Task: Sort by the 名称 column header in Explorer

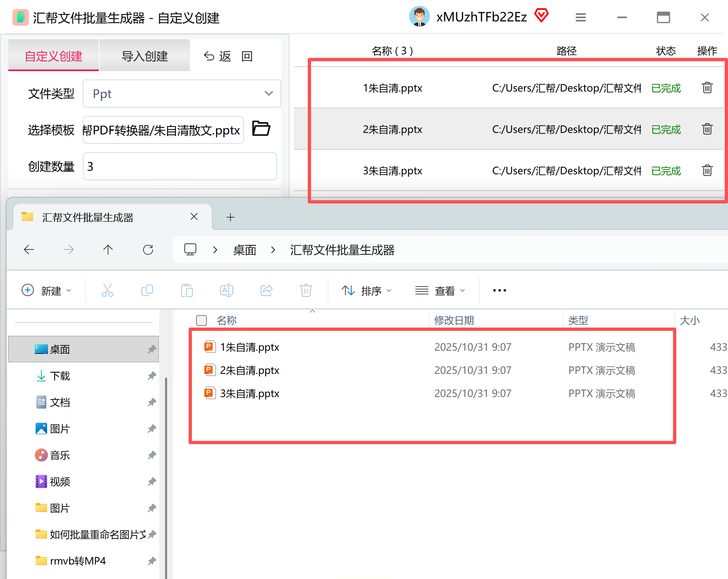Action: (226, 321)
